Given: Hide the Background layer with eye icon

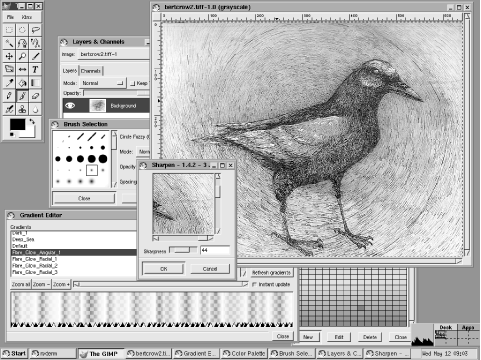Looking at the screenshot, I should pyautogui.click(x=70, y=106).
